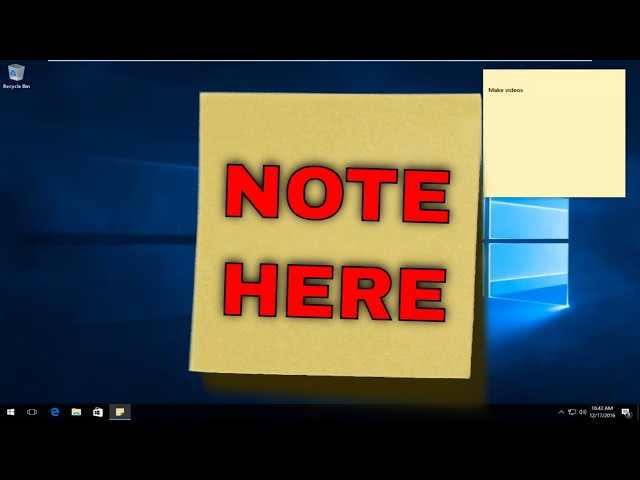
Task: Click the Show desktop strip at taskbar end
Action: tap(638, 412)
